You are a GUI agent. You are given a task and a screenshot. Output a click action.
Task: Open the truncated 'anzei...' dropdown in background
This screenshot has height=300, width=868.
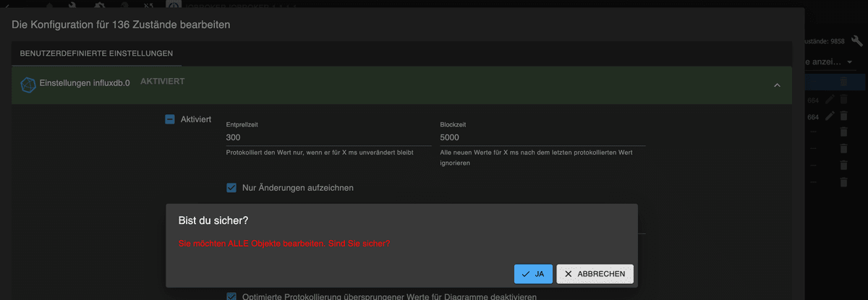830,63
